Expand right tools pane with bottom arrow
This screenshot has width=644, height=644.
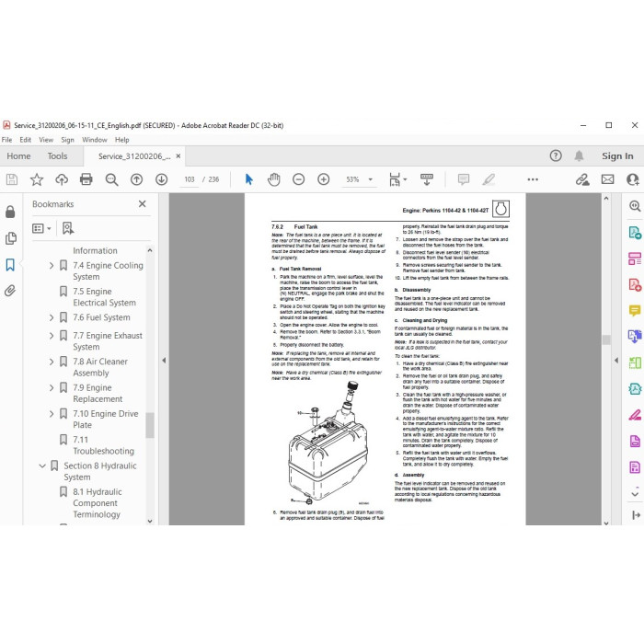(636, 515)
